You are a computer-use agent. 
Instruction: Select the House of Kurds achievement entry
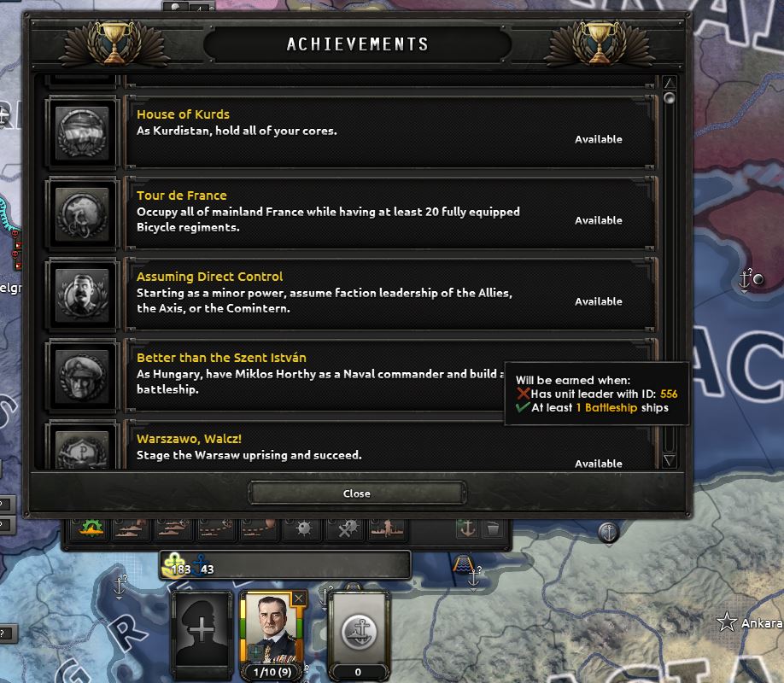click(x=351, y=131)
